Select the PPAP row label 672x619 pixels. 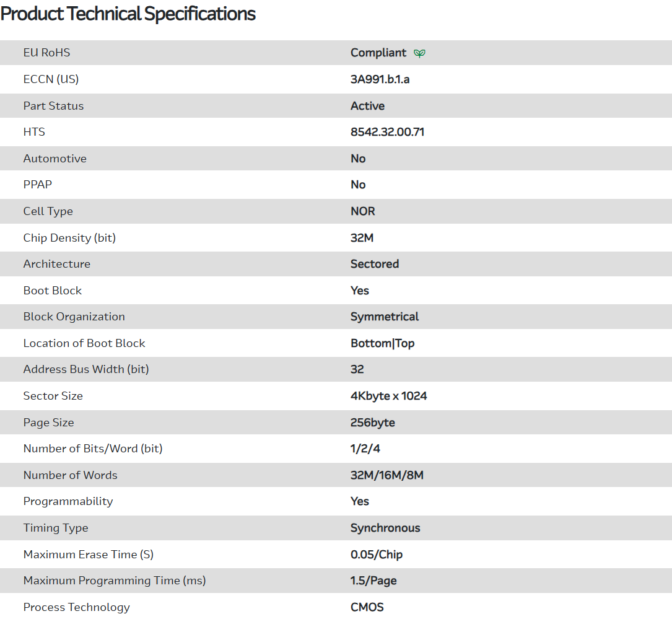point(38,185)
